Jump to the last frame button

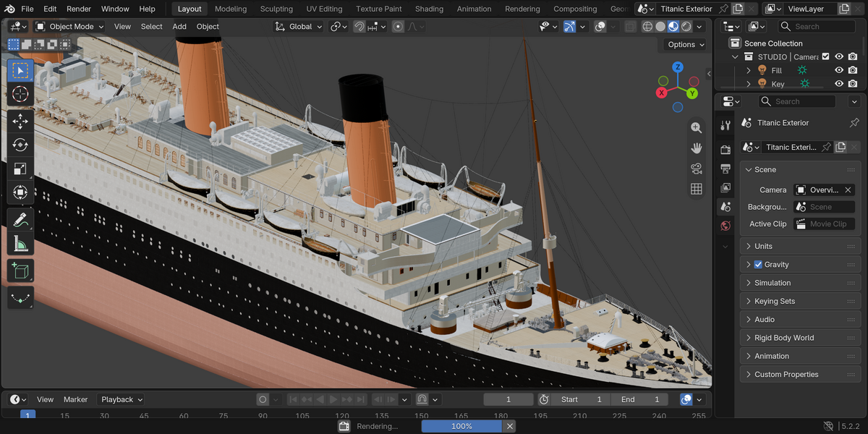(x=361, y=399)
